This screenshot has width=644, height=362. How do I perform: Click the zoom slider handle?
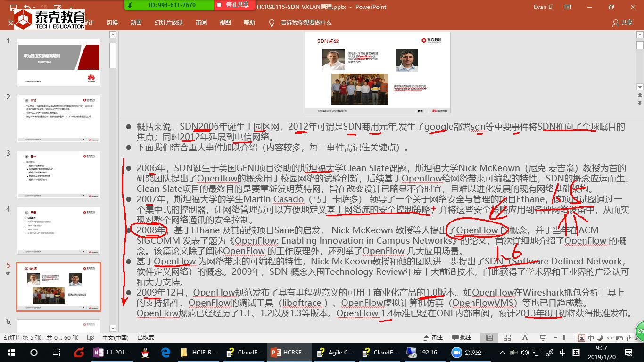[x=564, y=337]
